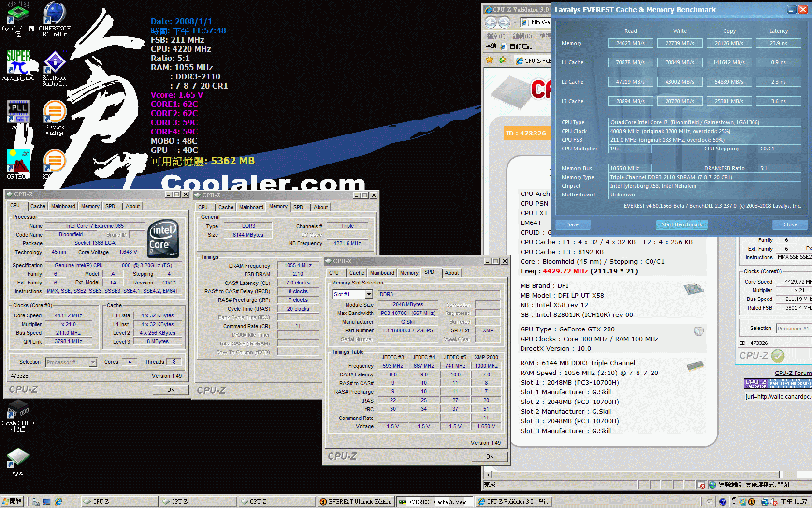
Task: Click the CPU-Z Validator signature banner image
Action: click(x=778, y=384)
